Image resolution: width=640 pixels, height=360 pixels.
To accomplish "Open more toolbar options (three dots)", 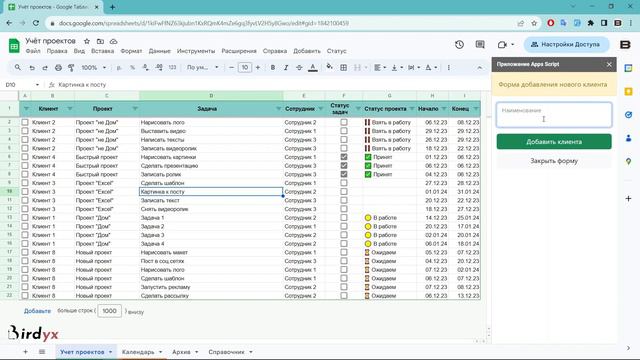I will point(449,67).
